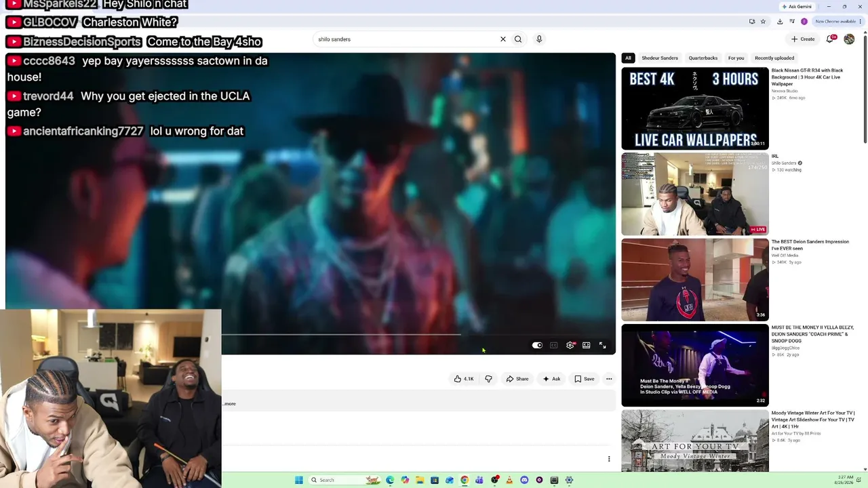Screen dimensions: 868x488
Task: Bookmark this page with the star
Action: pos(763,22)
